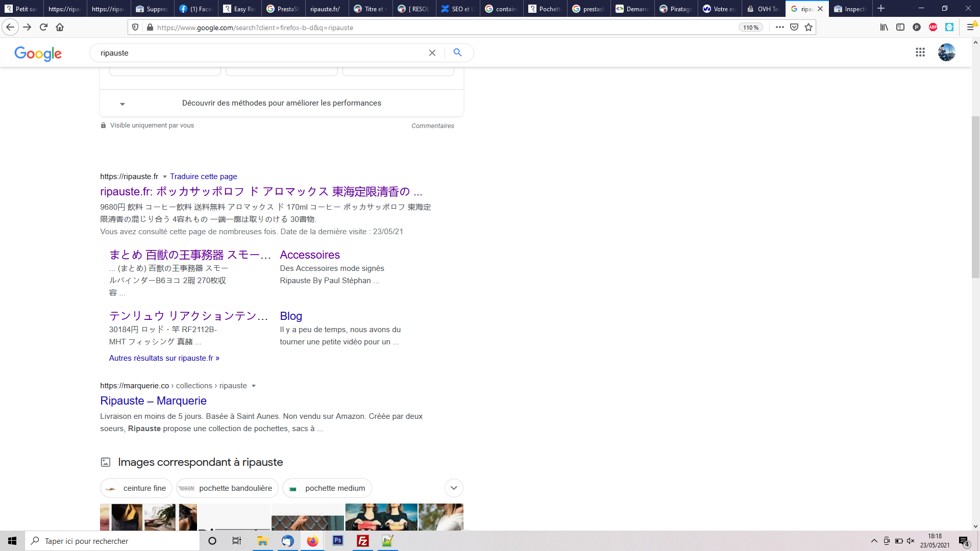Expand more image filter chips
The width and height of the screenshot is (980, 551).
454,488
